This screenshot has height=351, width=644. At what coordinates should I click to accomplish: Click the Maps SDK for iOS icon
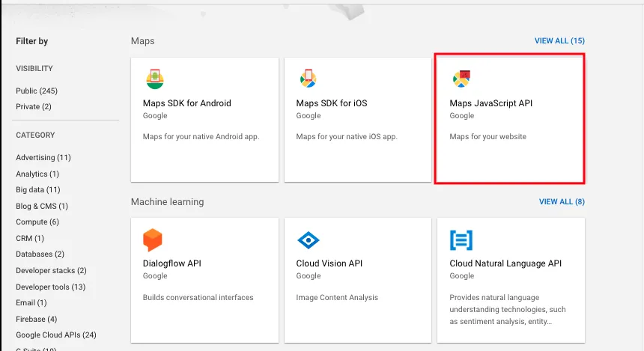point(308,78)
